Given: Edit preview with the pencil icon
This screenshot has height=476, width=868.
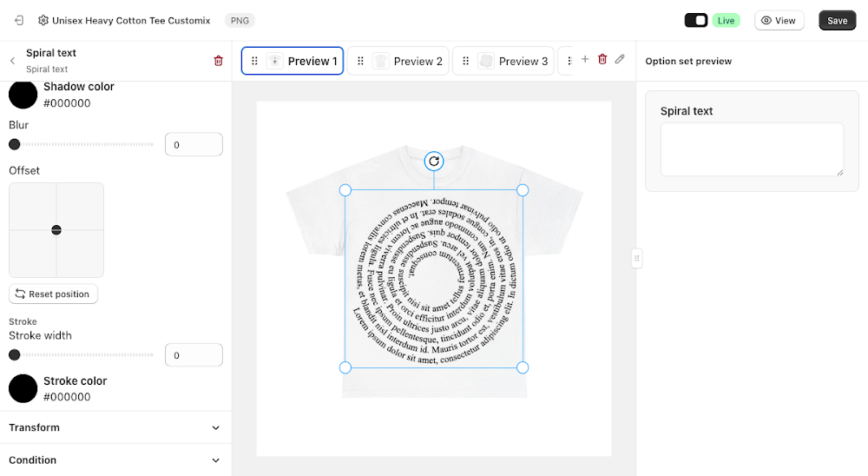Looking at the screenshot, I should [620, 59].
